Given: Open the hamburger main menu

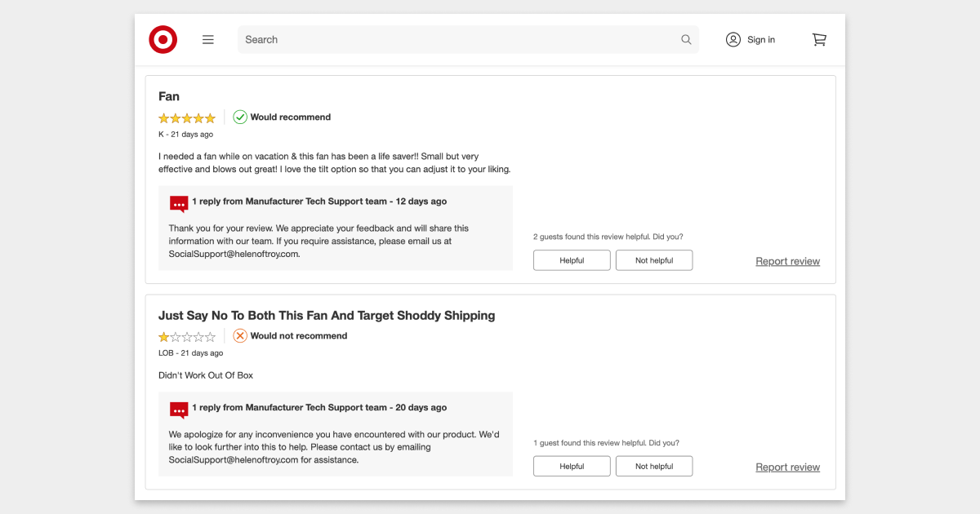Looking at the screenshot, I should 208,39.
